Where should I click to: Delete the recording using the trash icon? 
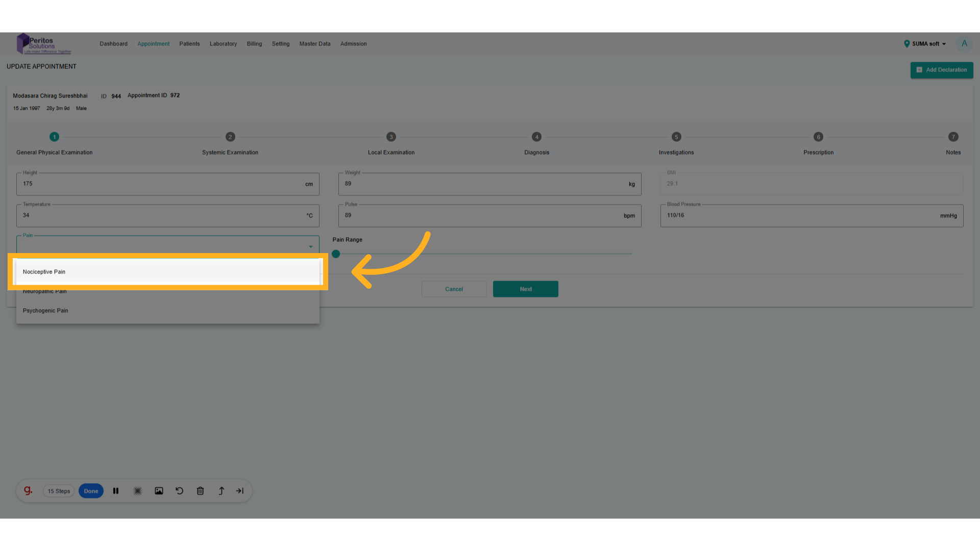pos(200,491)
